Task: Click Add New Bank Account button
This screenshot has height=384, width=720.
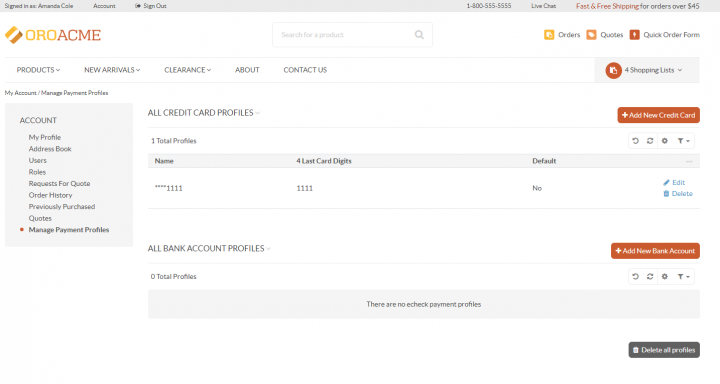Action: coord(655,251)
